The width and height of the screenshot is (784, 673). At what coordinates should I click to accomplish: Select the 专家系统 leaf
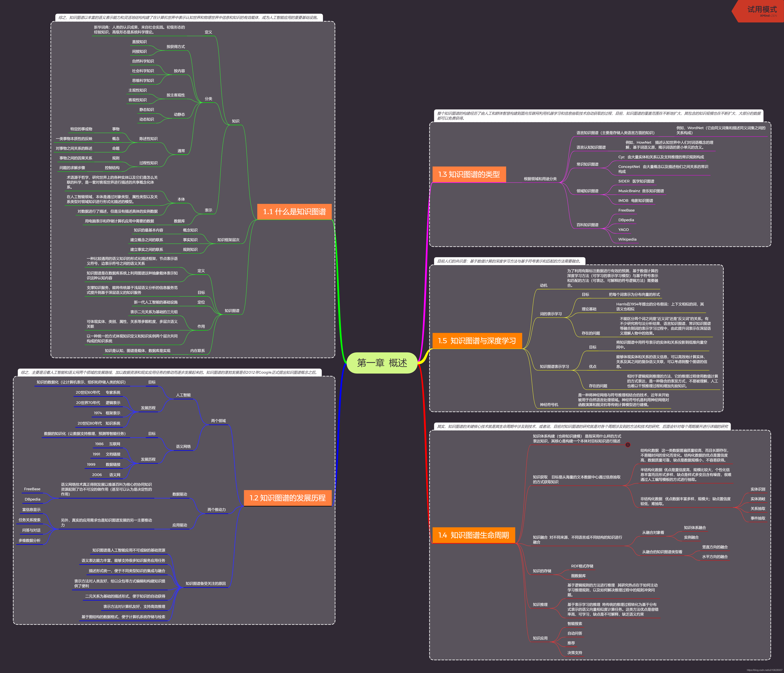tap(113, 392)
